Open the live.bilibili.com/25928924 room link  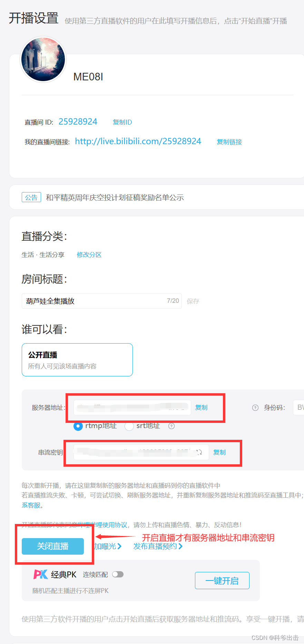click(x=138, y=141)
